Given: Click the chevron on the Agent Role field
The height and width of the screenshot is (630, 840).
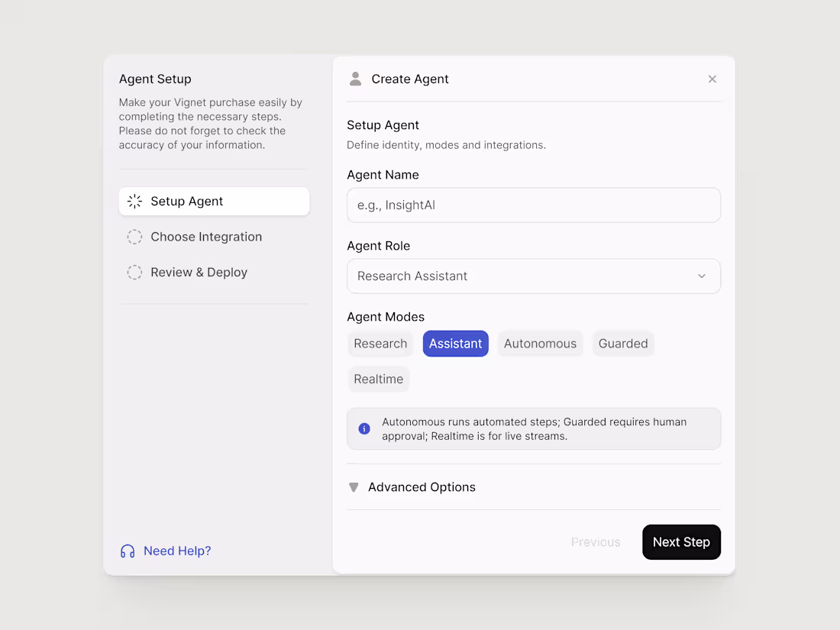Looking at the screenshot, I should coord(701,276).
